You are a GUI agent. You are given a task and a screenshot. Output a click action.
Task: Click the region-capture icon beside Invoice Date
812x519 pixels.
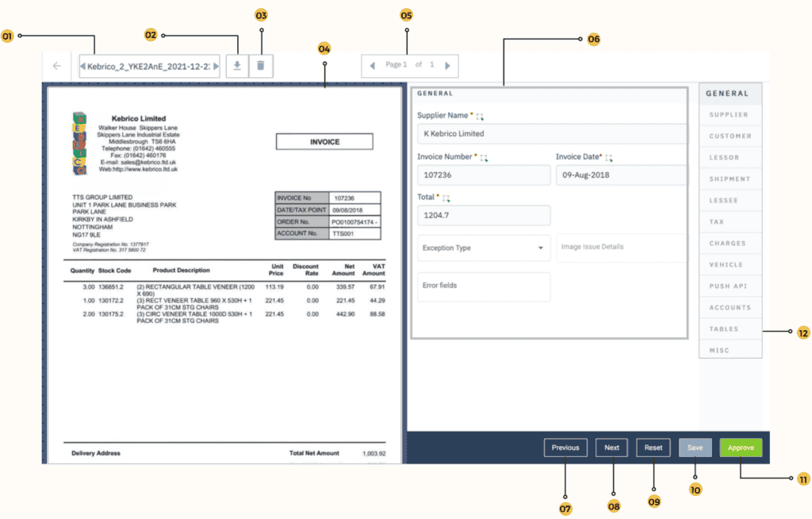point(609,156)
